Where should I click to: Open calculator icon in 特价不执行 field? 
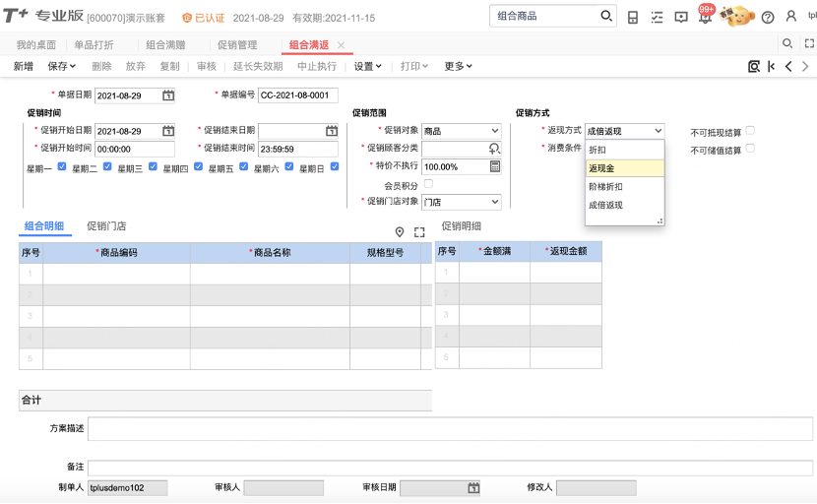[495, 166]
